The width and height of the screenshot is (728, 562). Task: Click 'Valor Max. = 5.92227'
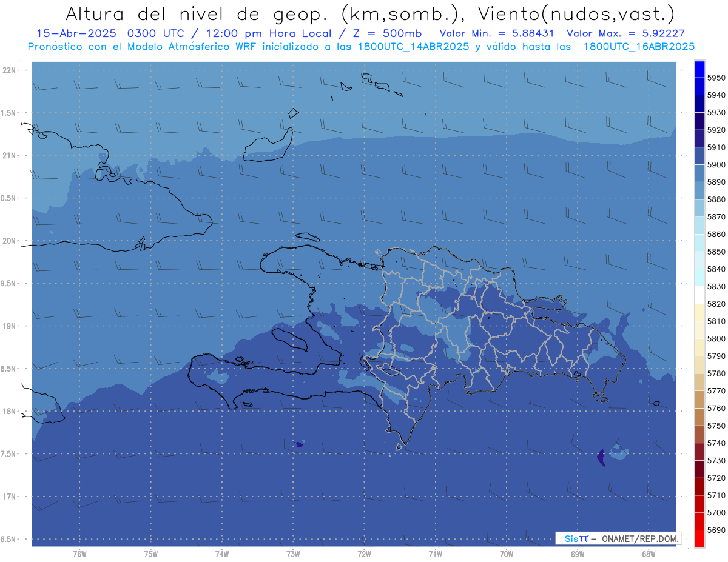pyautogui.click(x=625, y=33)
